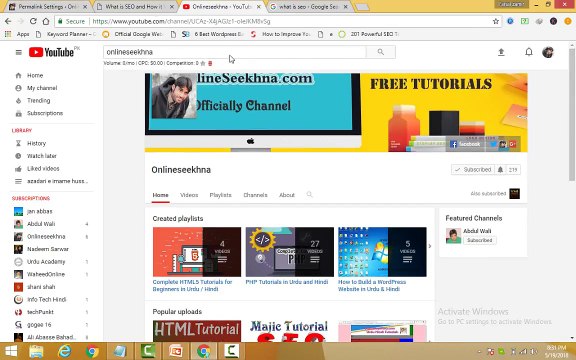Open Keyword Planner bookmark

tap(65, 34)
